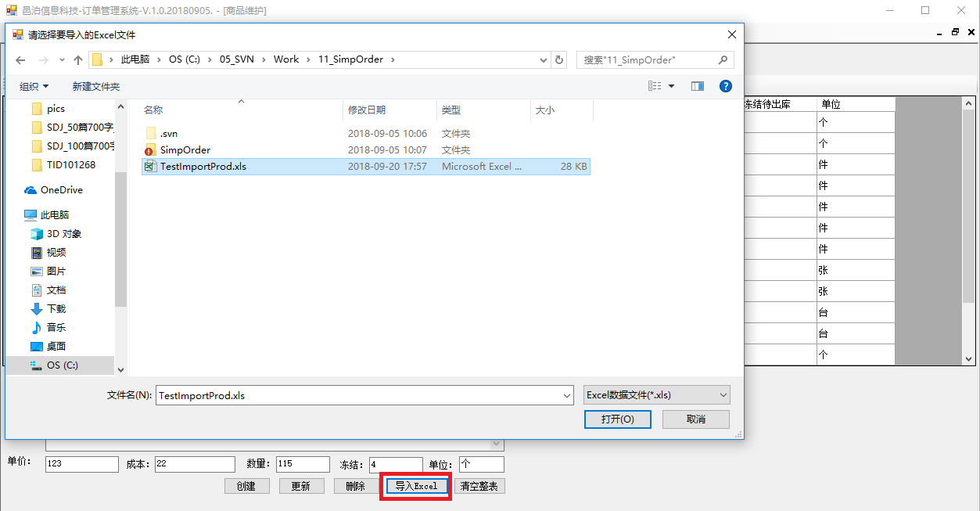Sort files by 修改日期 column
Viewport: 980px width, 511px height.
[x=389, y=110]
